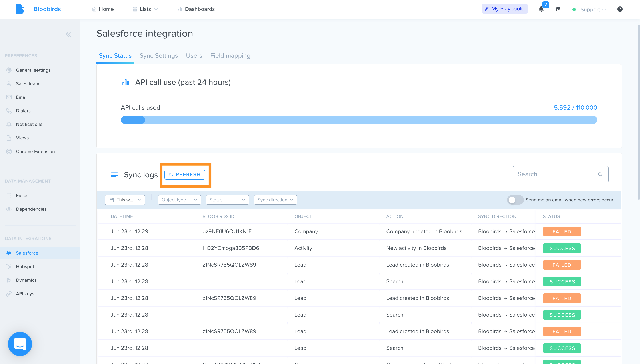Click SUCCESS status for Activity row
This screenshot has width=640, height=364.
pos(562,248)
